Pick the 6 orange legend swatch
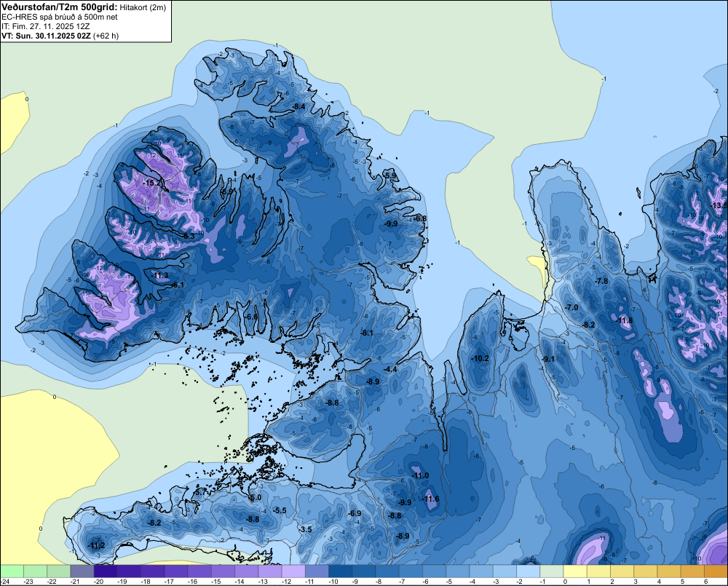The image size is (728, 586). pos(716,571)
